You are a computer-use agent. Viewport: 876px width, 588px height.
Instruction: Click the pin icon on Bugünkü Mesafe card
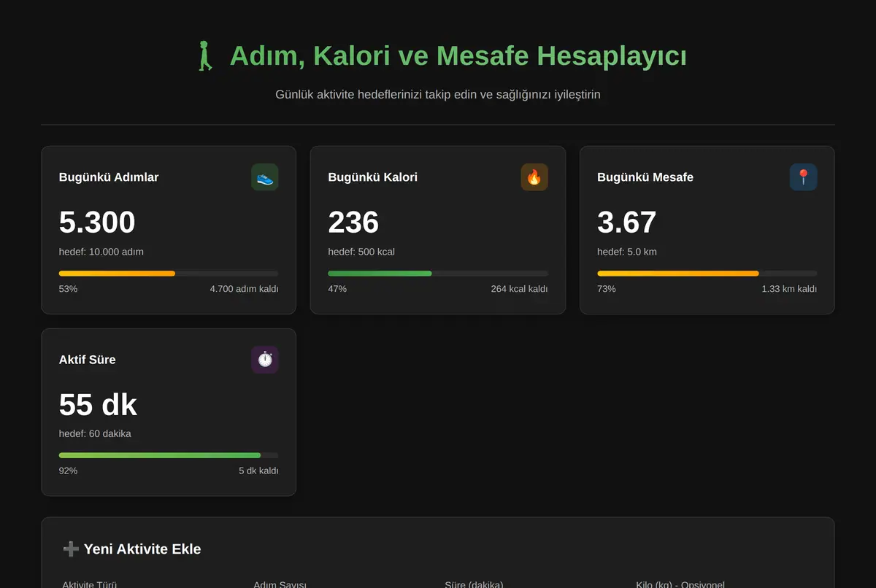point(803,177)
